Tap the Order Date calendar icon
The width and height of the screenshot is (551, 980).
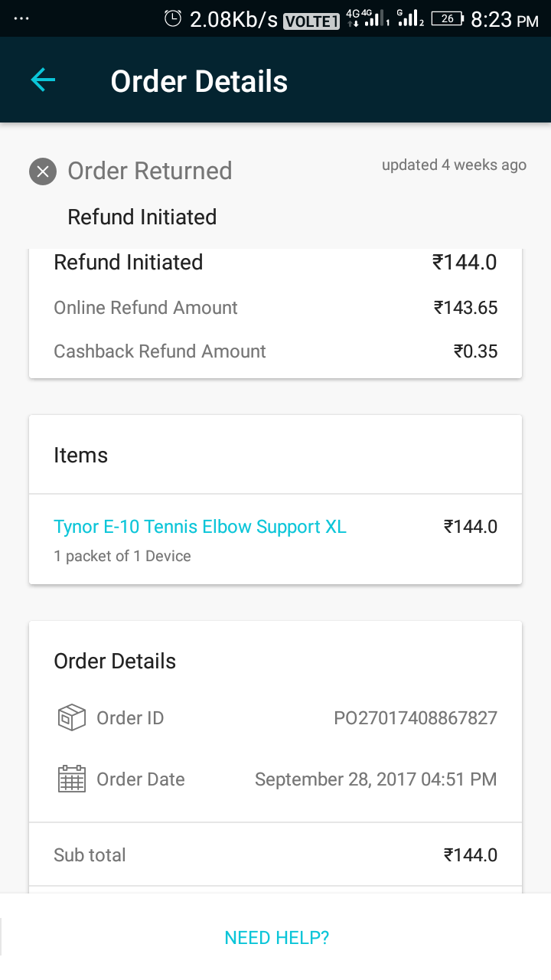pos(72,779)
